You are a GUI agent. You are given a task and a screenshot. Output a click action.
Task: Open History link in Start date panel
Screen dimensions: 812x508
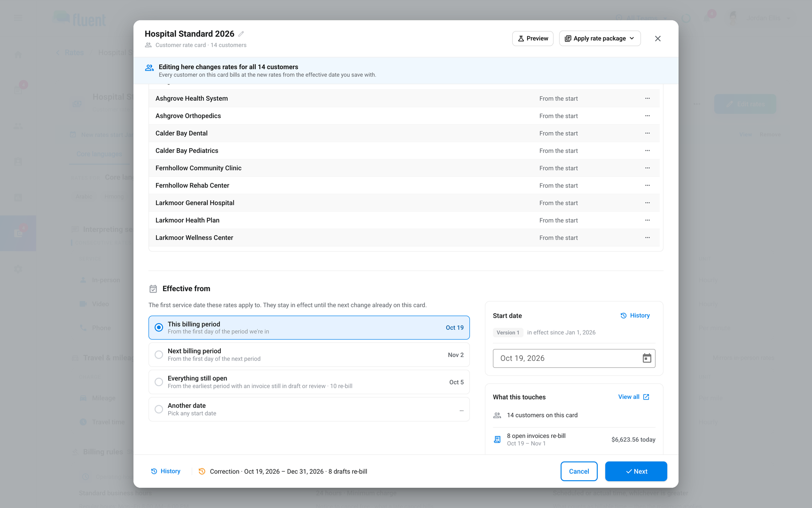coord(635,316)
